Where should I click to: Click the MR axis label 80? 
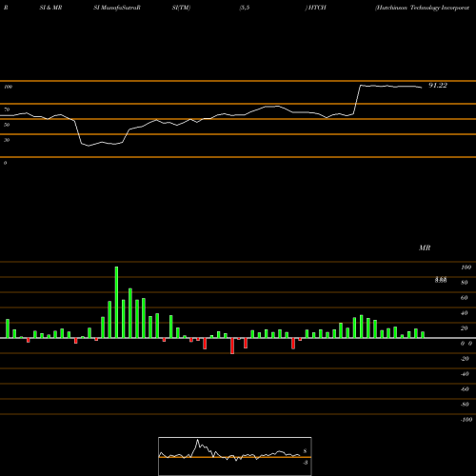[465, 283]
